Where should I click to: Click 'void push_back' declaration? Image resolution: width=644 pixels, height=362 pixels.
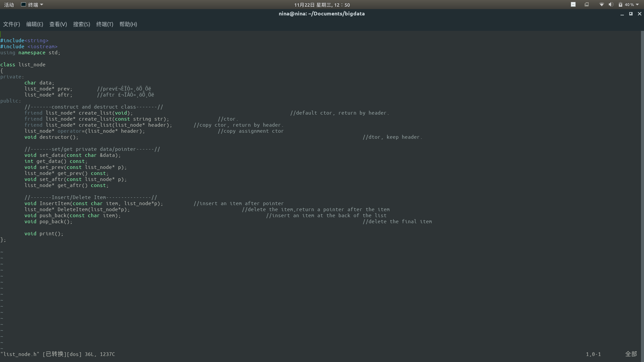tap(72, 216)
